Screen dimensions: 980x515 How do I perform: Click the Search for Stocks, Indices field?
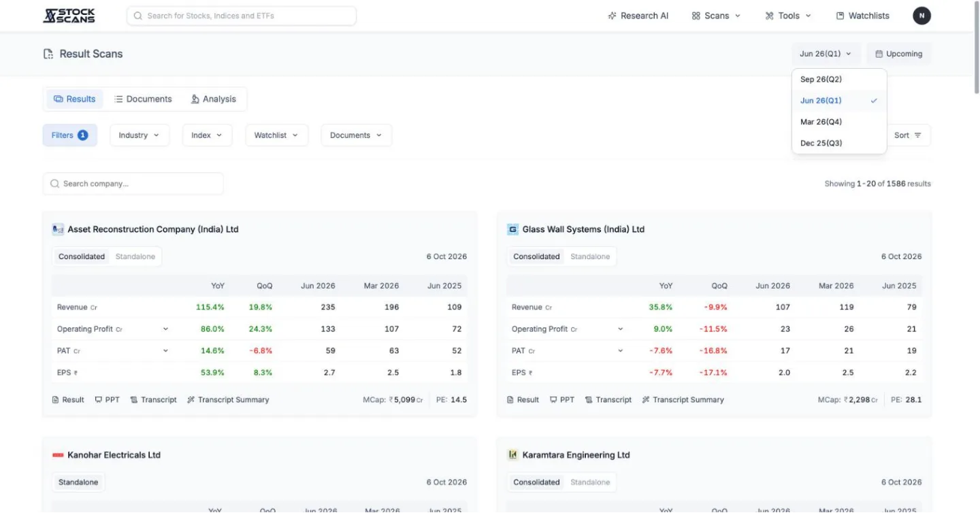tap(242, 16)
